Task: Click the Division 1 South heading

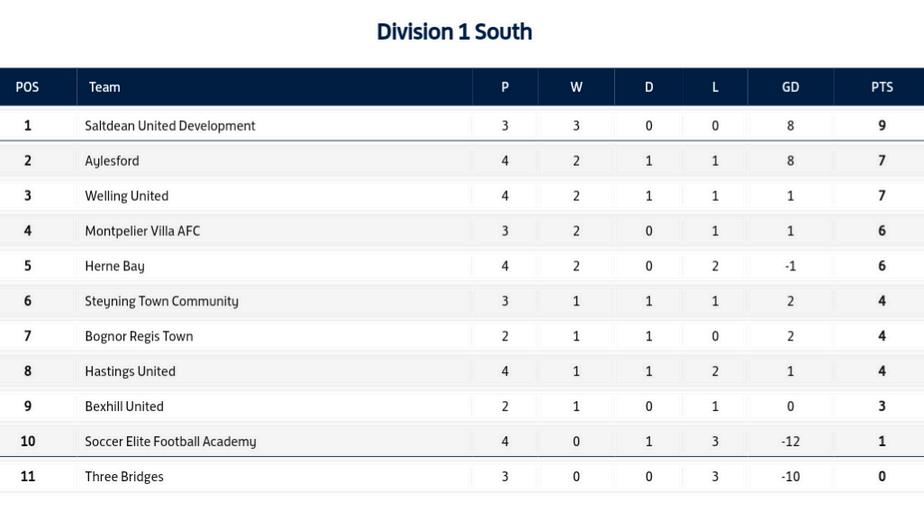Action: tap(454, 32)
